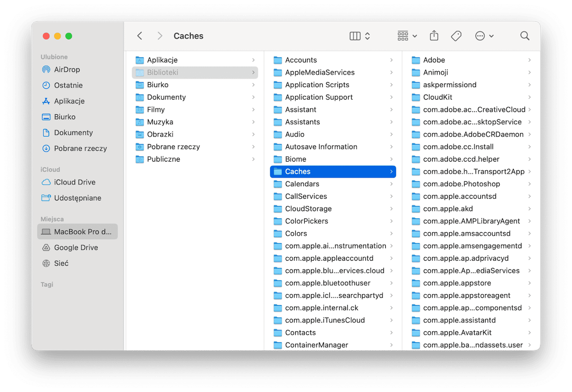Screen dimensions: 572x392
Task: Click the CloudKit folder icon
Action: 416,97
